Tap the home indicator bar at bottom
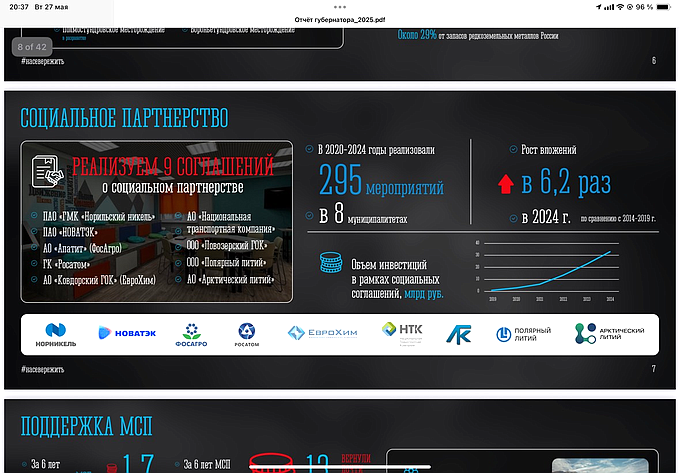This screenshot has height=473, width=680. [x=340, y=466]
